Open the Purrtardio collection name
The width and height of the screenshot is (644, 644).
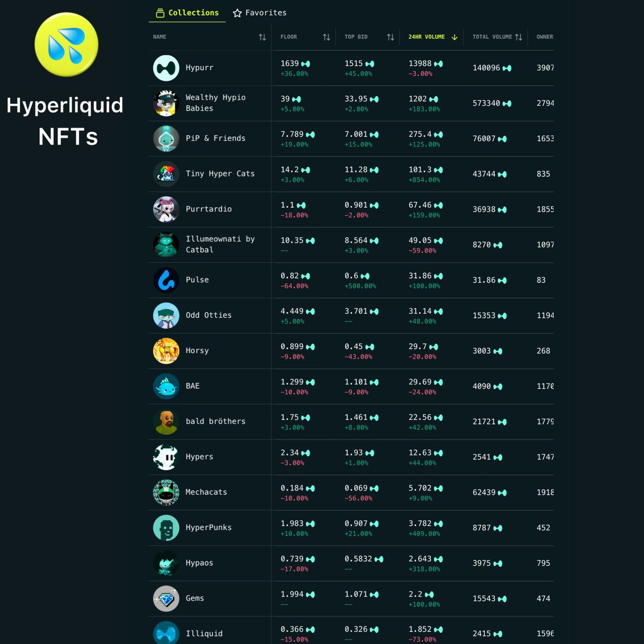[x=209, y=209]
